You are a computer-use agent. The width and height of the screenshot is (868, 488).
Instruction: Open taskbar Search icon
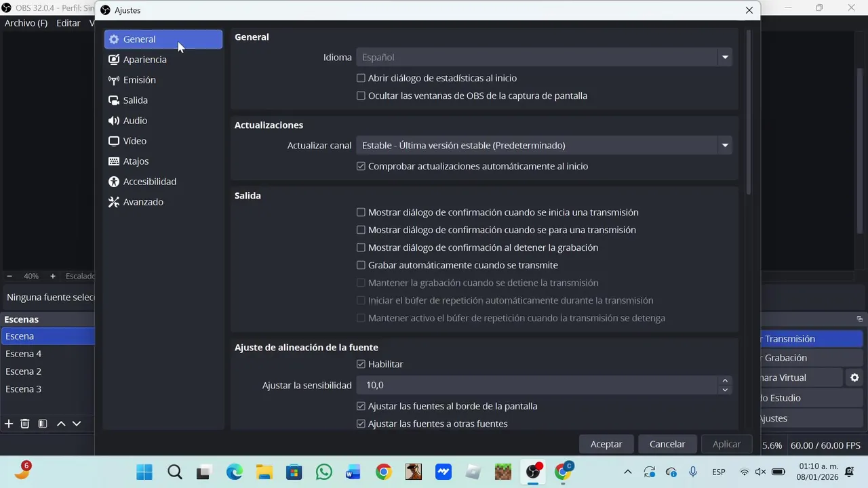tap(175, 472)
